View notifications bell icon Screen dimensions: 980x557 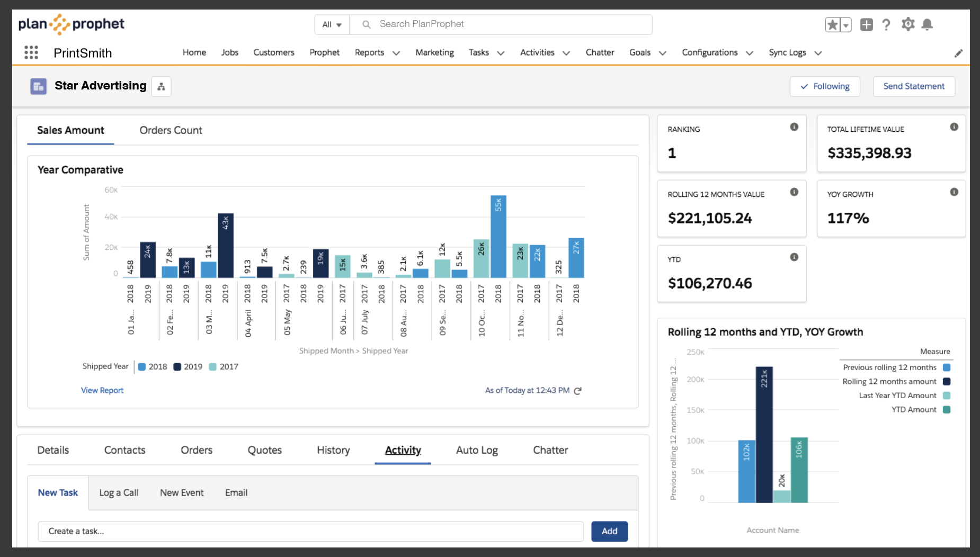(927, 25)
